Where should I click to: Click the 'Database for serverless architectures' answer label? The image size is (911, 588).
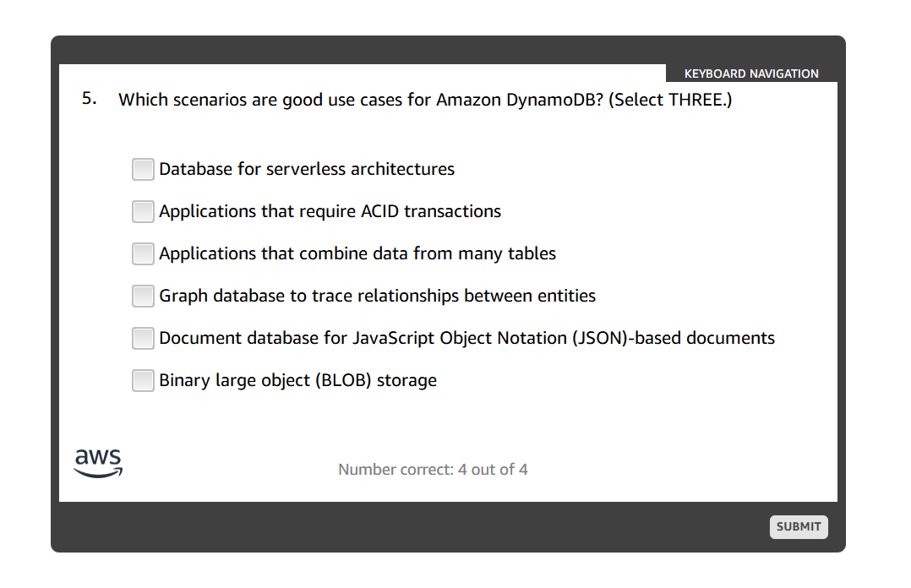306,169
